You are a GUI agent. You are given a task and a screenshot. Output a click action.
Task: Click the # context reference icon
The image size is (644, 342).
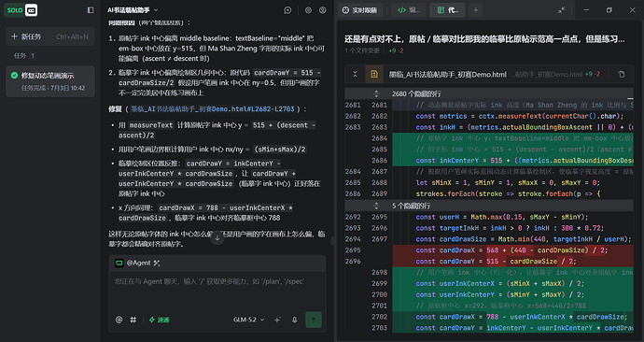133,320
